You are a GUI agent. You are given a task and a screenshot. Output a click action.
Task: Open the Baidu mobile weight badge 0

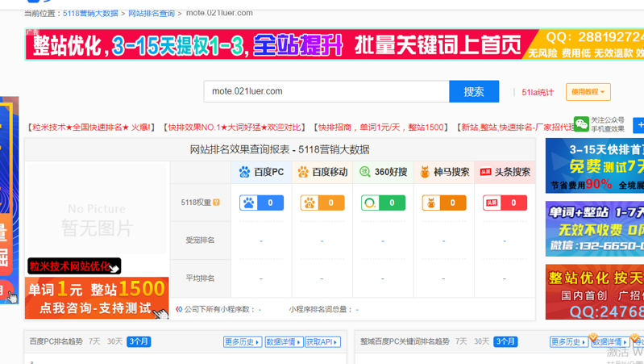click(x=322, y=203)
